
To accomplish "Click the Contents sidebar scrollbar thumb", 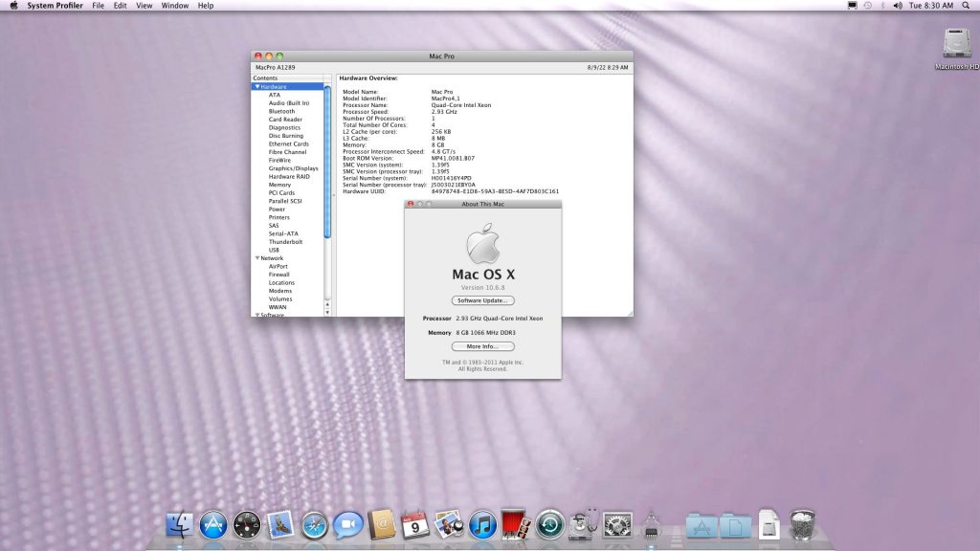I will tap(327, 163).
